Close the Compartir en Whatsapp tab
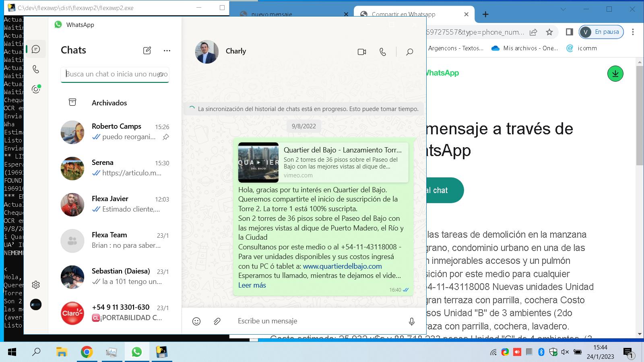Image resolution: width=644 pixels, height=362 pixels. click(x=466, y=14)
